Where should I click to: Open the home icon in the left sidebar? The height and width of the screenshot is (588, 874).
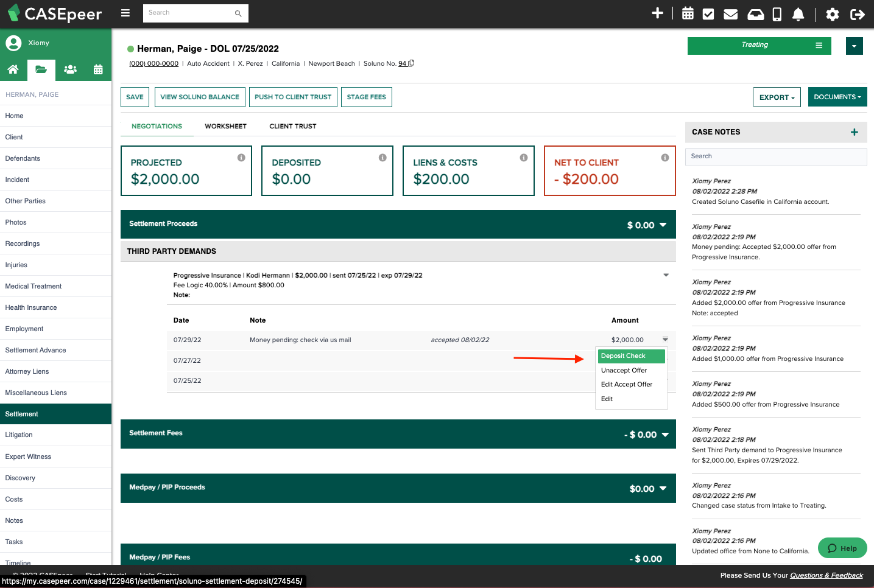(x=13, y=69)
